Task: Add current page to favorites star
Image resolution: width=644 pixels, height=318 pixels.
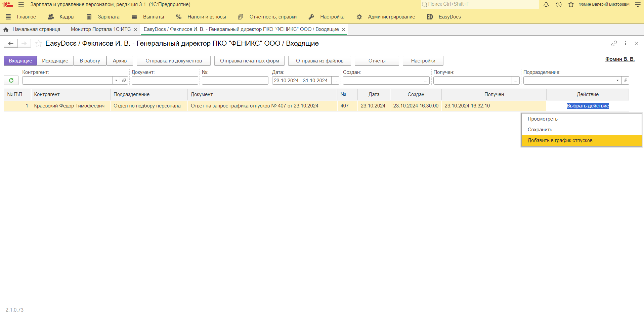Action: pyautogui.click(x=39, y=44)
